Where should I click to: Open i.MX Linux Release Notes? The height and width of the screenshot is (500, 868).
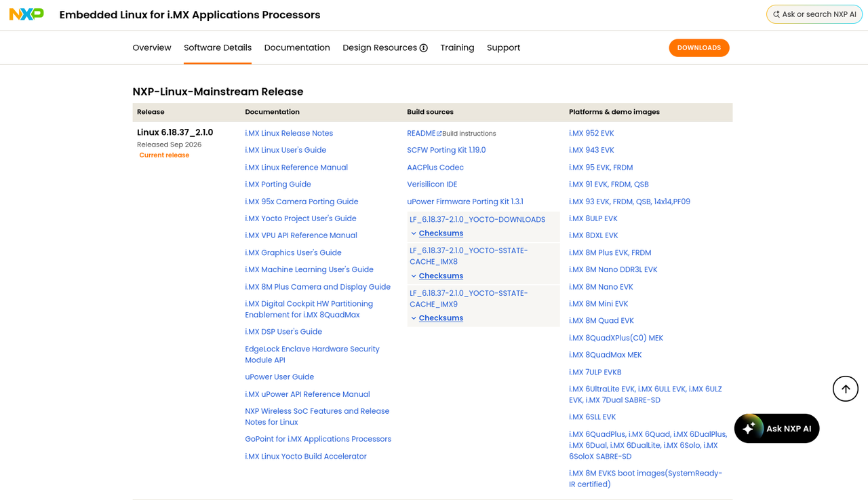[289, 133]
